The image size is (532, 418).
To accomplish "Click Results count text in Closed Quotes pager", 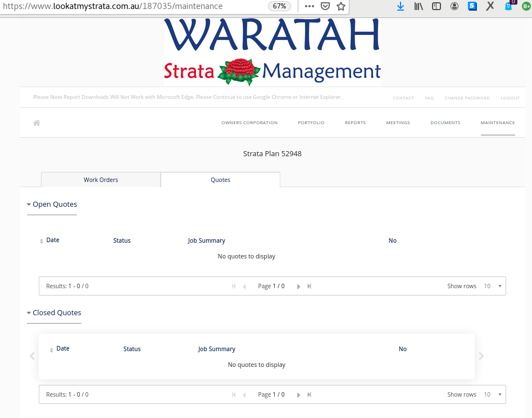I will click(x=67, y=394).
